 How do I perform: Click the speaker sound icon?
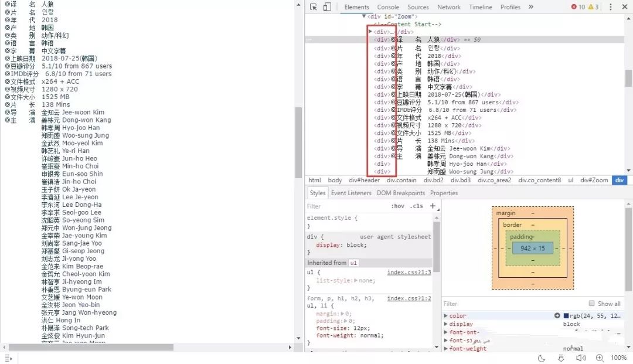(x=580, y=358)
